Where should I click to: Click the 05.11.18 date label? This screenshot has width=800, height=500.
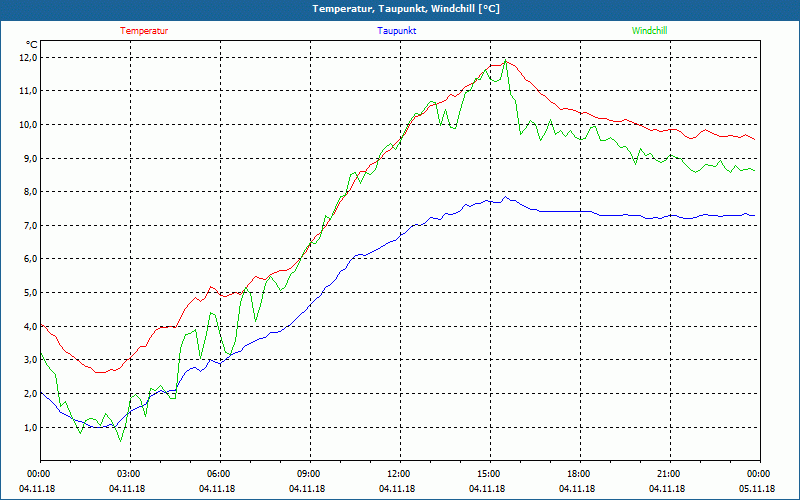tap(757, 488)
